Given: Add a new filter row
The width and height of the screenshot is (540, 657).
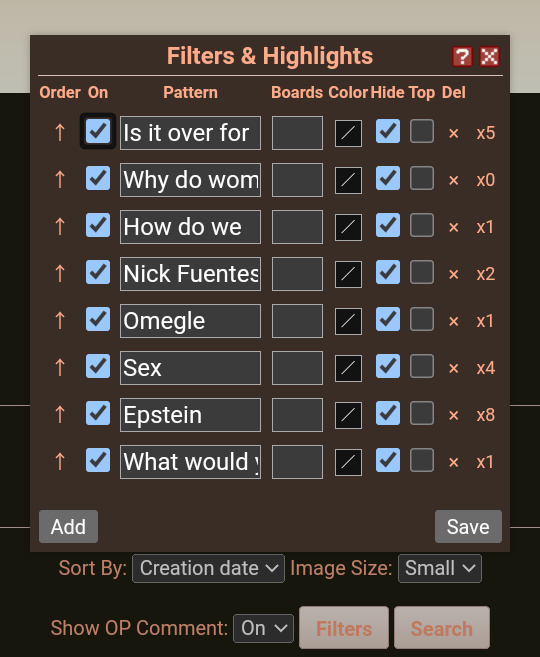Looking at the screenshot, I should pos(68,527).
